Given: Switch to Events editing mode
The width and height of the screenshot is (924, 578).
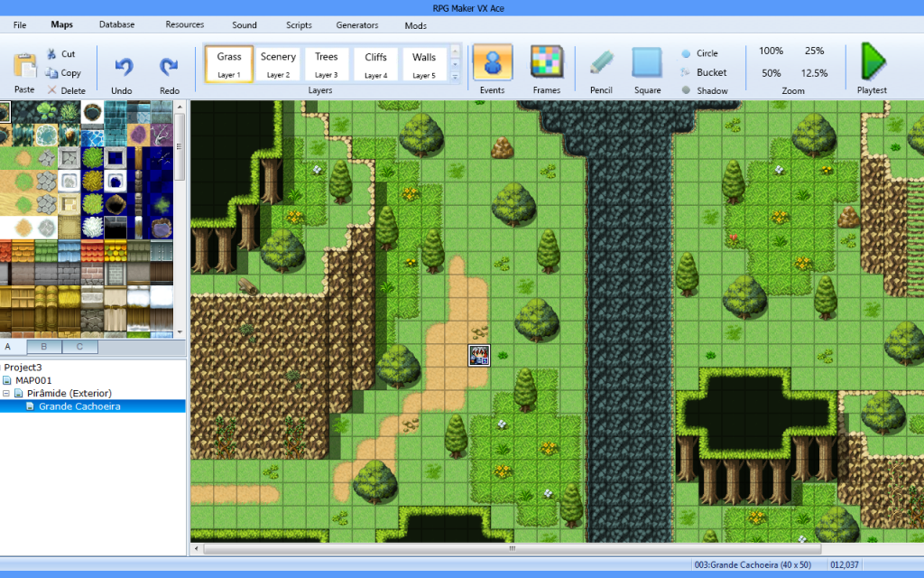Looking at the screenshot, I should [x=493, y=63].
